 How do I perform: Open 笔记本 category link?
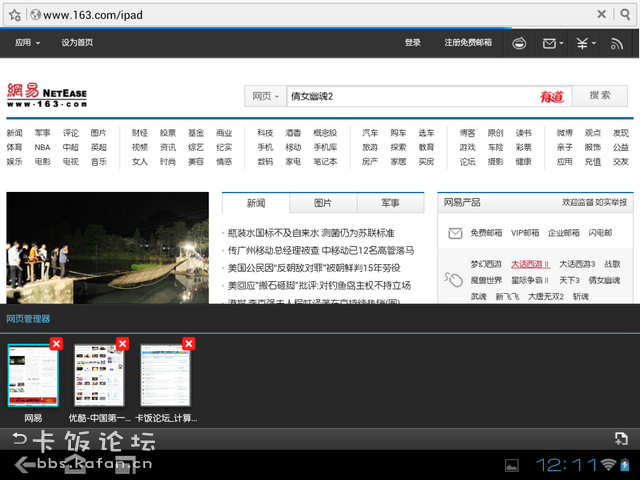click(325, 162)
